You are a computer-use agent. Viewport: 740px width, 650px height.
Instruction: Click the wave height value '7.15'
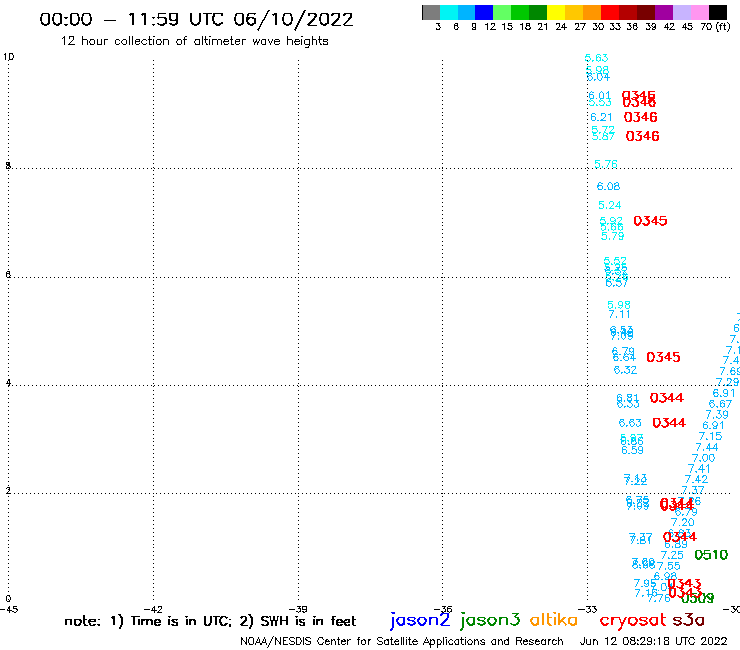pyautogui.click(x=710, y=436)
